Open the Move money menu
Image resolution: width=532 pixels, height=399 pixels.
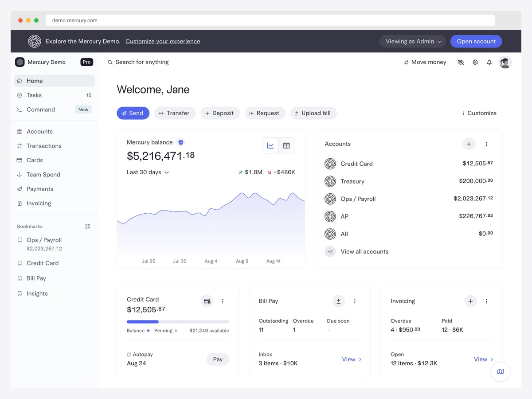click(425, 63)
